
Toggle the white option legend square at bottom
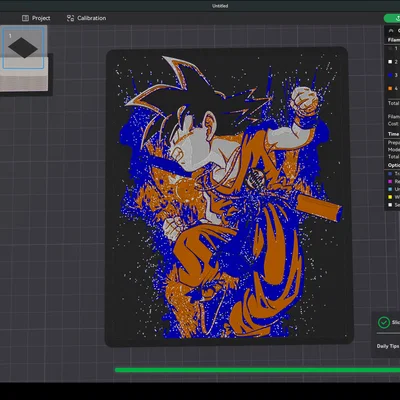390,205
